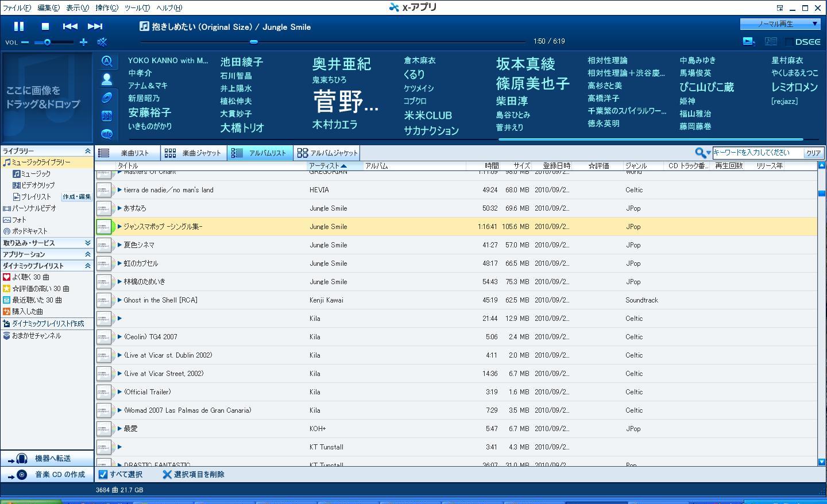This screenshot has width=827, height=504.
Task: Collapse the ライブラリー section
Action: (88, 151)
